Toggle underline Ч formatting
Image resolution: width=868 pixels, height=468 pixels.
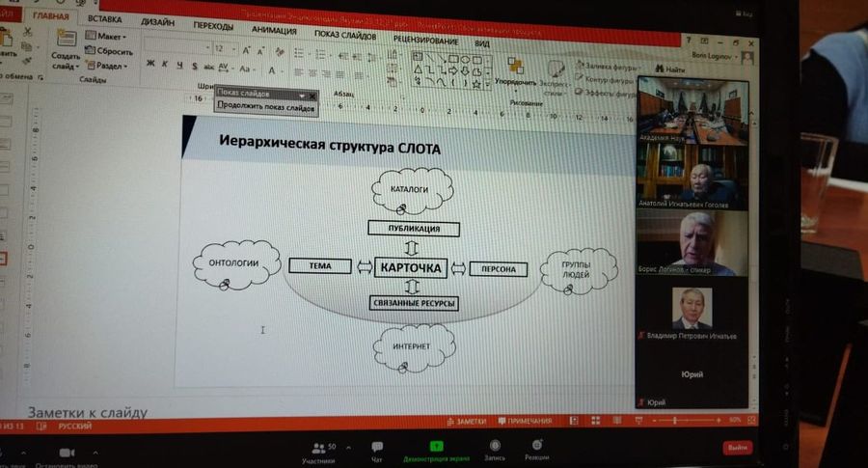pyautogui.click(x=179, y=66)
